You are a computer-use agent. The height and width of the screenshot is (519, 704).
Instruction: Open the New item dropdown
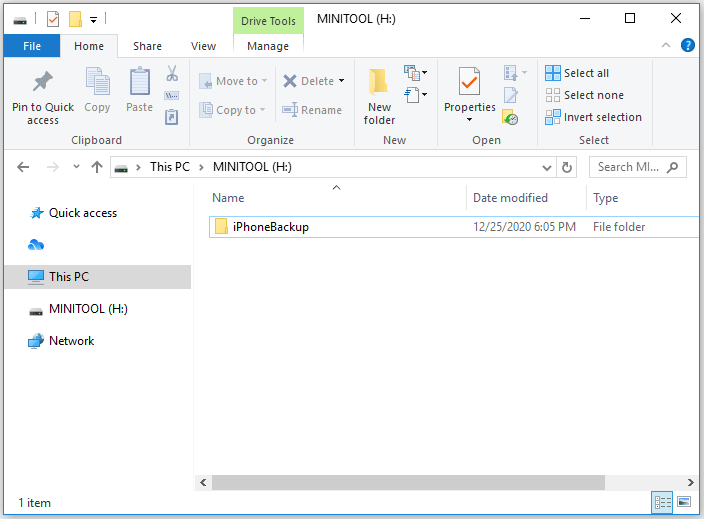(415, 73)
